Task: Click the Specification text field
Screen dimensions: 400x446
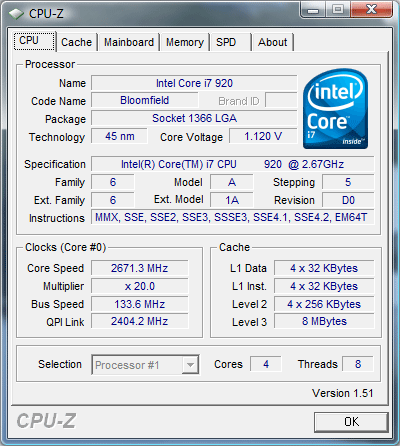Action: coord(232,164)
